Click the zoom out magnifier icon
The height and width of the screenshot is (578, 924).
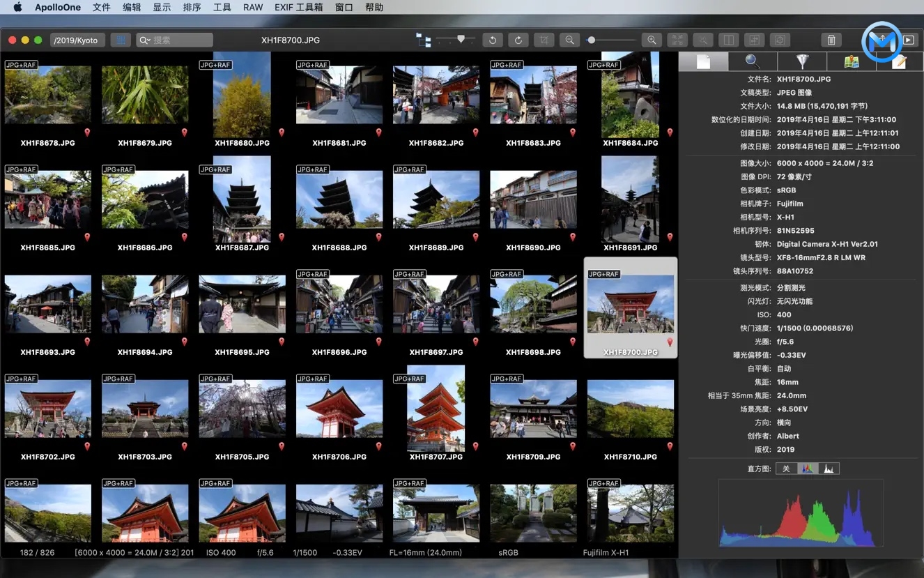pyautogui.click(x=569, y=40)
